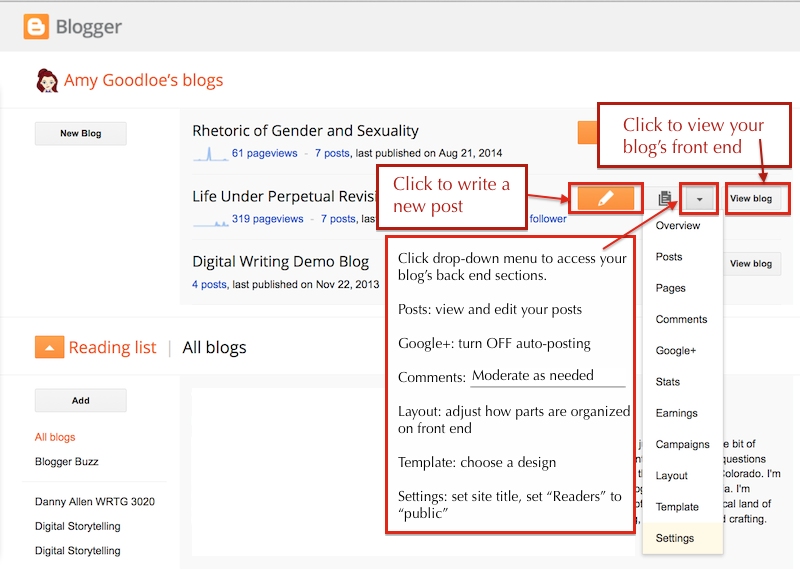Create new post for Life Under Perpetual Revision
Viewport: 800px width, 569px height.
coord(606,198)
